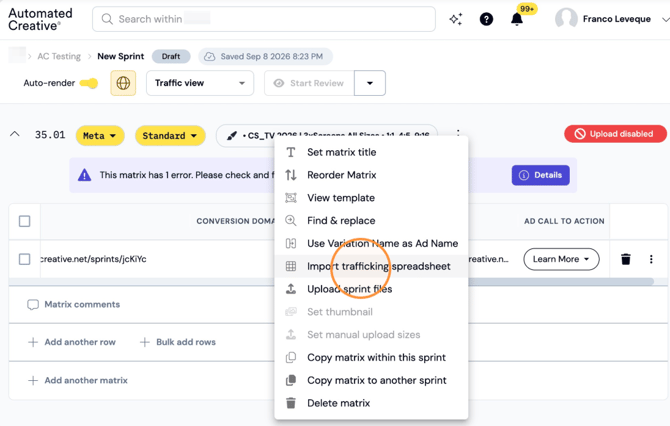The image size is (670, 426).
Task: Click the matrix three-dot menu icon
Action: [x=458, y=132]
